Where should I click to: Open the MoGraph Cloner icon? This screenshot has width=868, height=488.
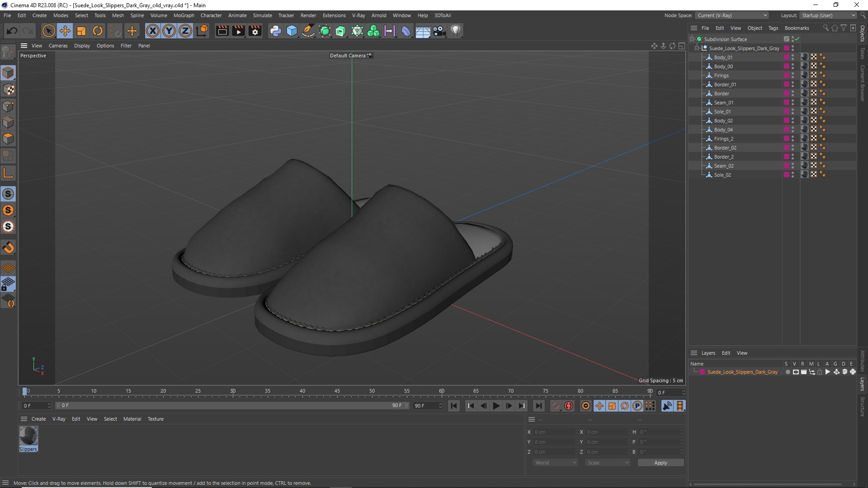pos(373,31)
